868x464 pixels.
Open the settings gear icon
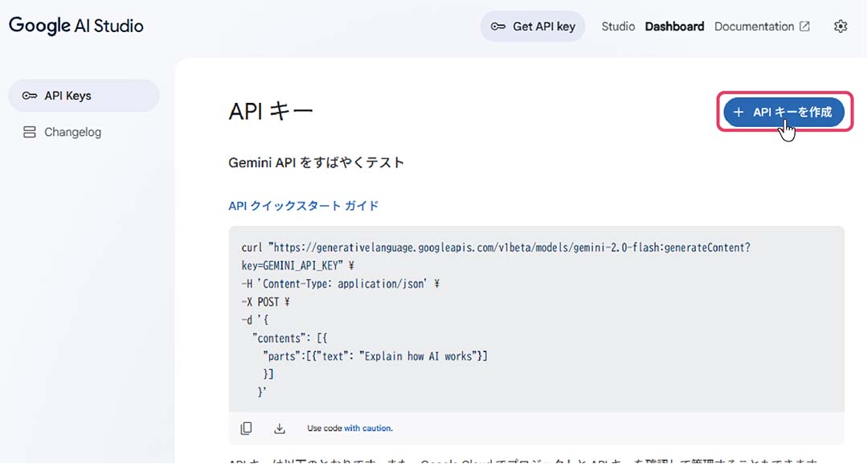[x=841, y=27]
